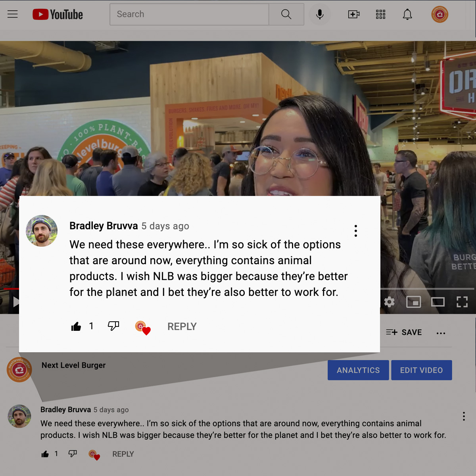Reply to the enlarged comment

pos(182,326)
